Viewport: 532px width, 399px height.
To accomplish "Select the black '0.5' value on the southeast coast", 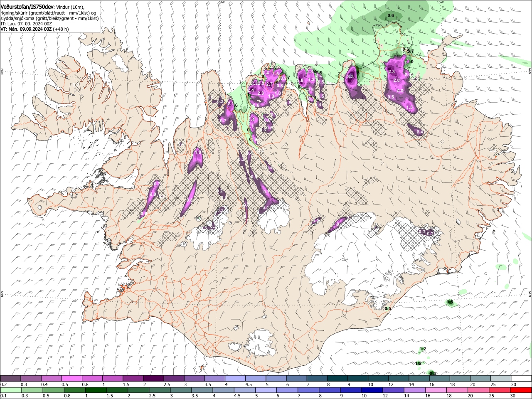I will click(388, 308).
